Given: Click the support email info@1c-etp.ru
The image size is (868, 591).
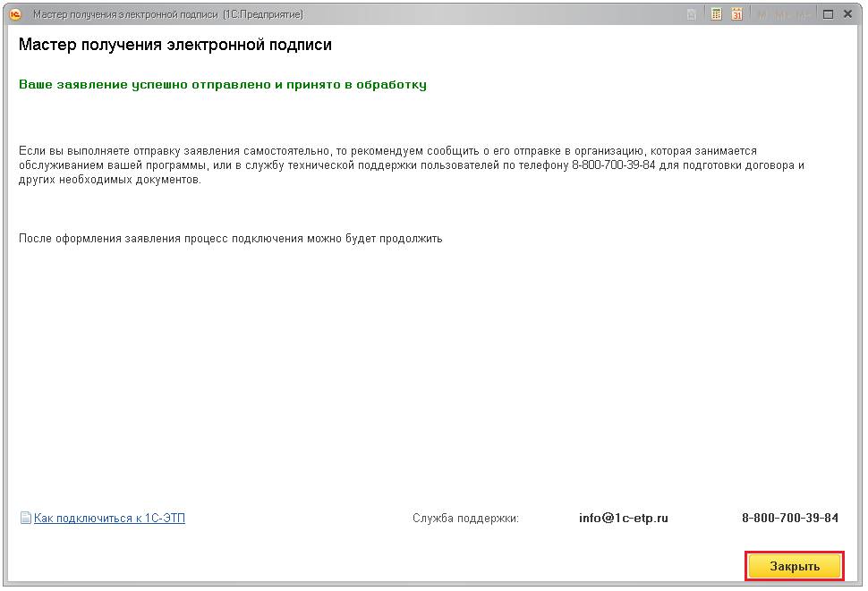Looking at the screenshot, I should 624,518.
